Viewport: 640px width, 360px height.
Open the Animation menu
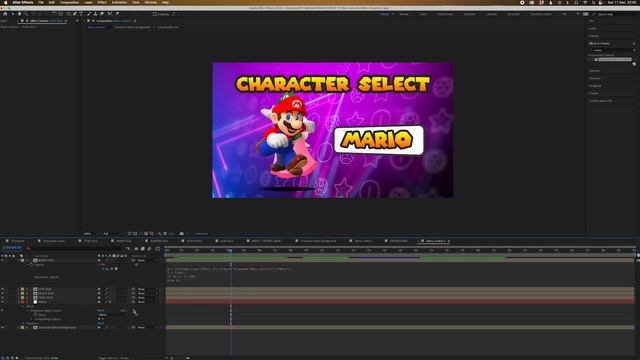[119, 2]
